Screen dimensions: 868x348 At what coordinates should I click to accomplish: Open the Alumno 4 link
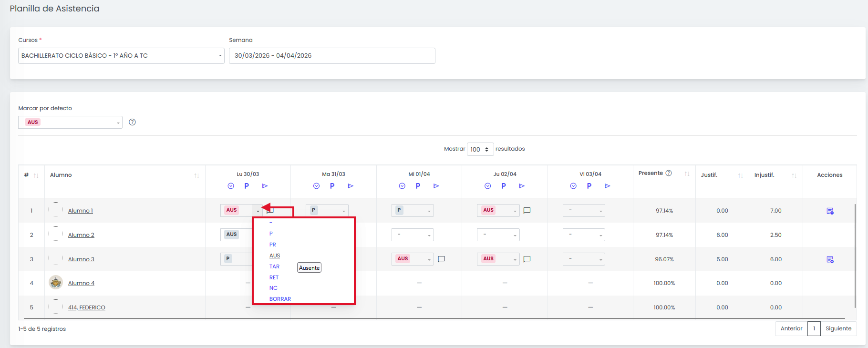81,283
